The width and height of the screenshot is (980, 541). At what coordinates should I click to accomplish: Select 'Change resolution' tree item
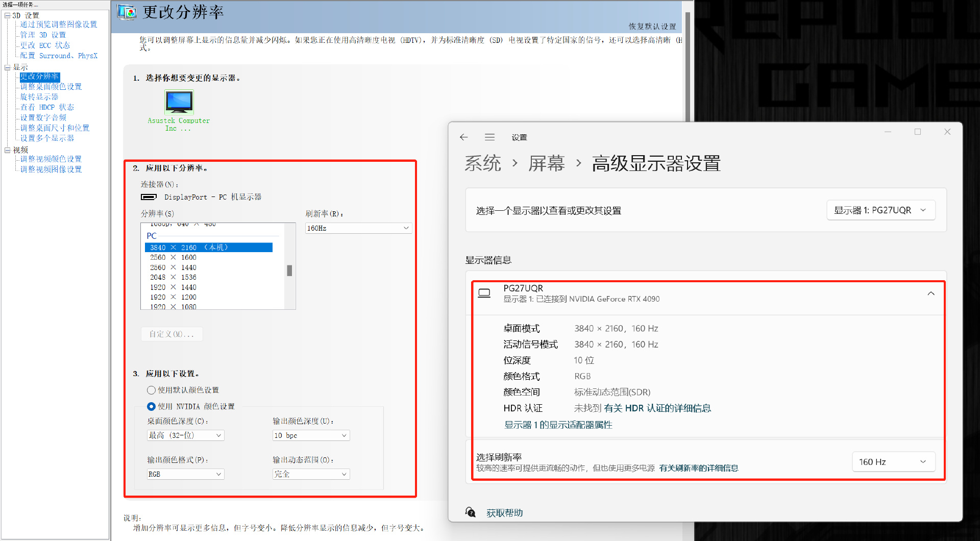39,77
